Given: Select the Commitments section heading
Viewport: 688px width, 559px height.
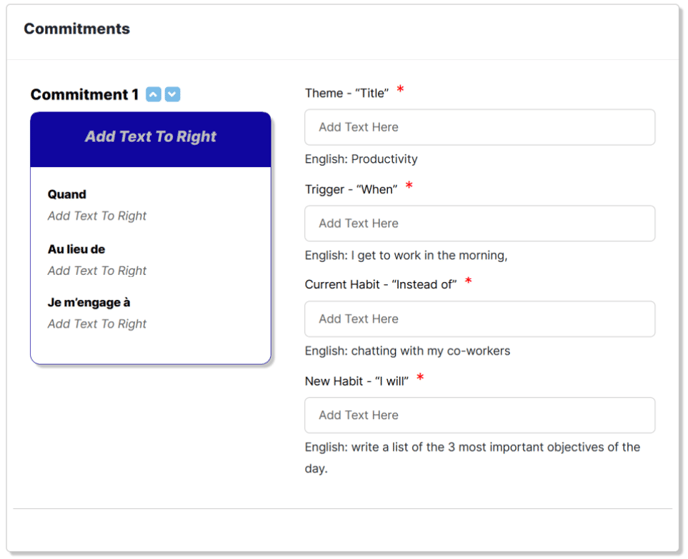Looking at the screenshot, I should (x=77, y=29).
